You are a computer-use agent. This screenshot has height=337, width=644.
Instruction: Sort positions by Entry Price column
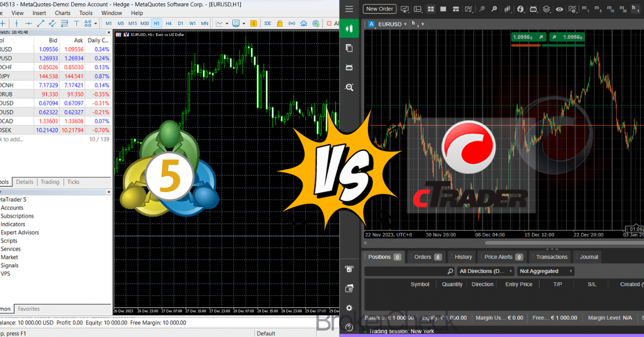coord(518,284)
